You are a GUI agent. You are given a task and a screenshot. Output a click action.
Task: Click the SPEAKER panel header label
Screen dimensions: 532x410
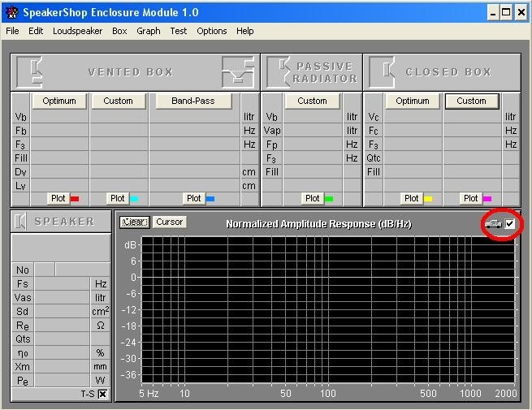click(64, 222)
